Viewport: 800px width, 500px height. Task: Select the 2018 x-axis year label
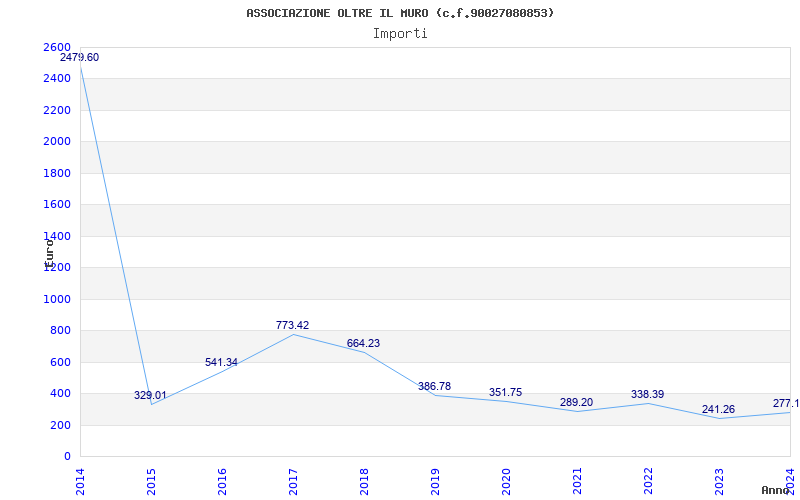point(364,482)
